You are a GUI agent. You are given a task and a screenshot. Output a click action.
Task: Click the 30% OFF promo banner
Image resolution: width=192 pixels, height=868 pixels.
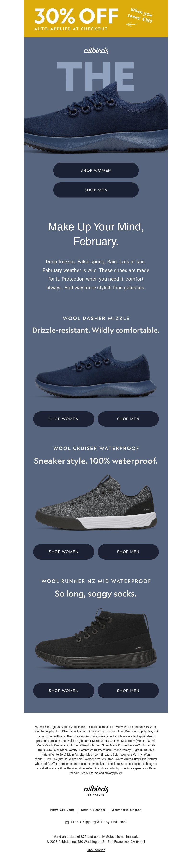pos(96,18)
